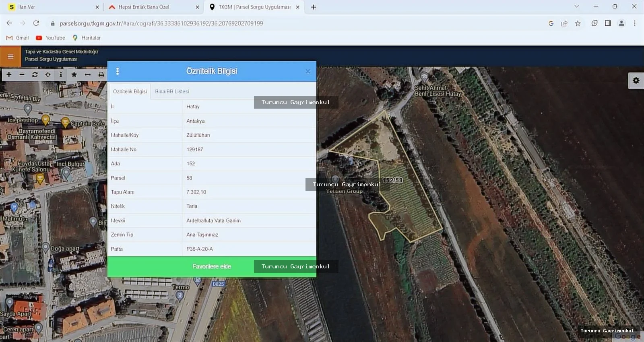The height and width of the screenshot is (342, 644).
Task: Select the info query tool
Action: coord(61,74)
